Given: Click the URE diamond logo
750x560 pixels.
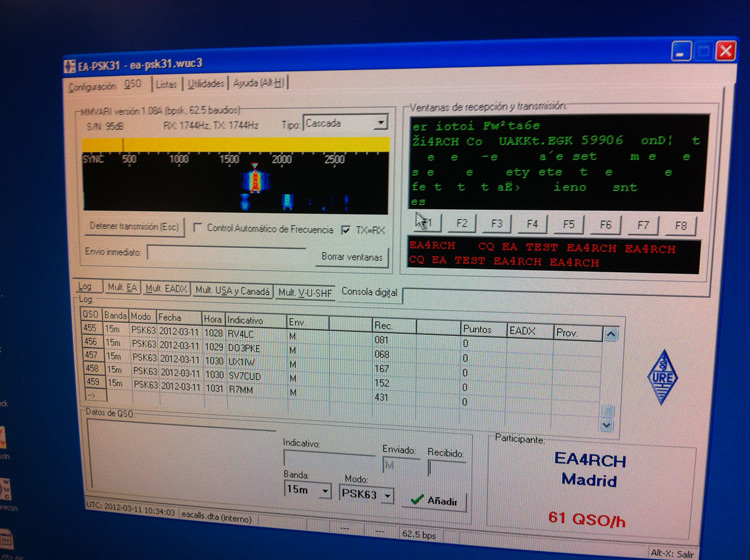Looking at the screenshot, I should [662, 377].
